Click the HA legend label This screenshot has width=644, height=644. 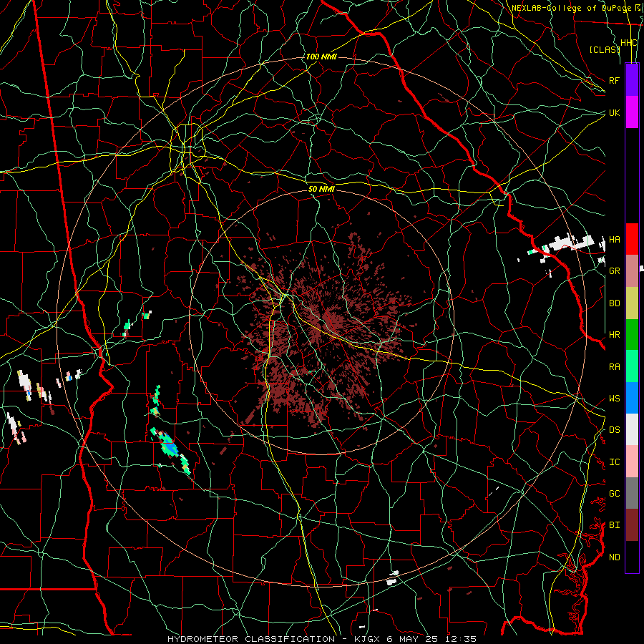(x=614, y=239)
